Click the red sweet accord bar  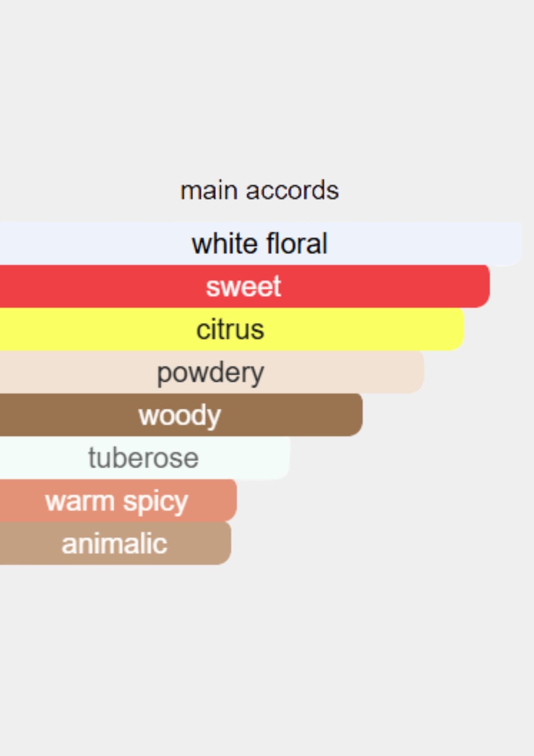click(245, 286)
